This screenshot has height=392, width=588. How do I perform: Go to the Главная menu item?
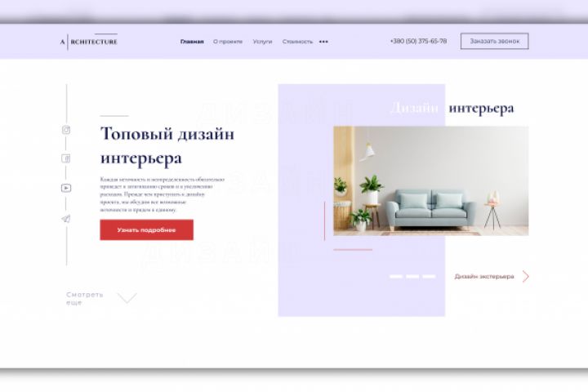[192, 42]
